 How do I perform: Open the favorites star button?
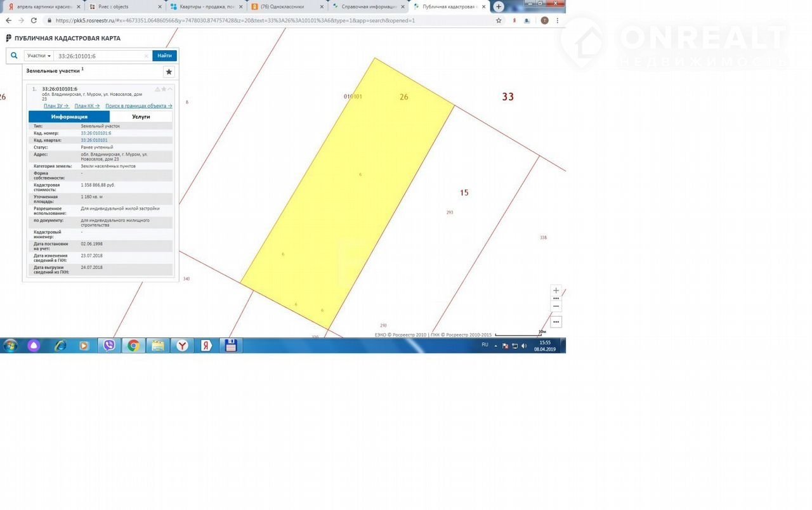click(168, 72)
